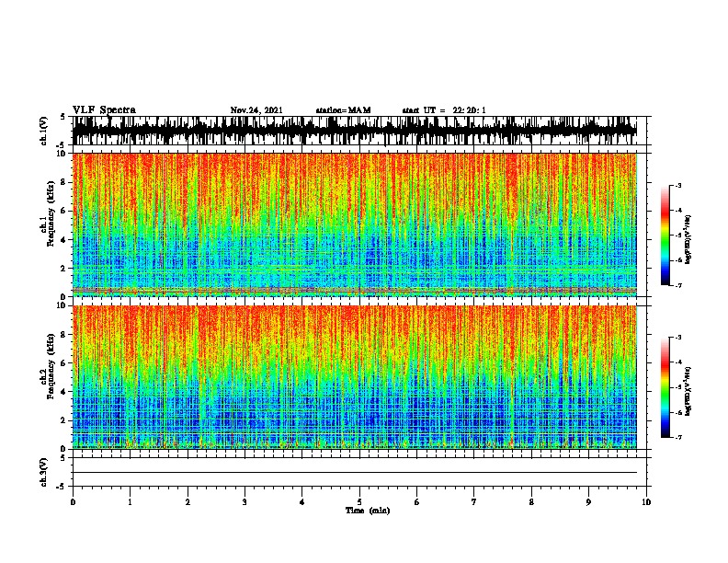Click the log(PSD) units label beside ch.2 colorbar

point(688,391)
